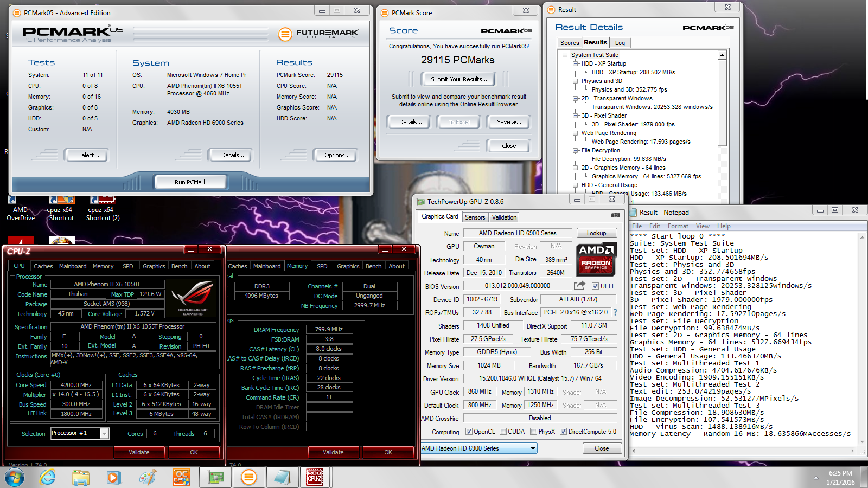Open the Bench tab in the CPU-Z window showing Processor
This screenshot has height=488, width=868.
[179, 266]
